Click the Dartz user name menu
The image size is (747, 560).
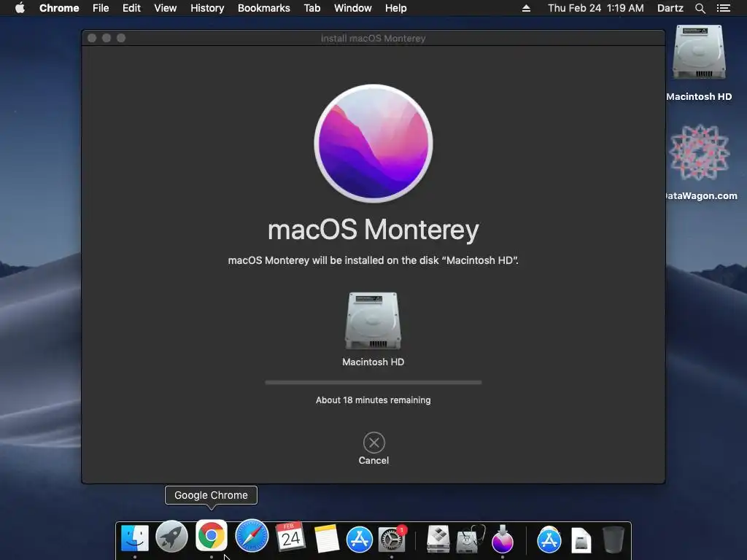[x=670, y=8]
